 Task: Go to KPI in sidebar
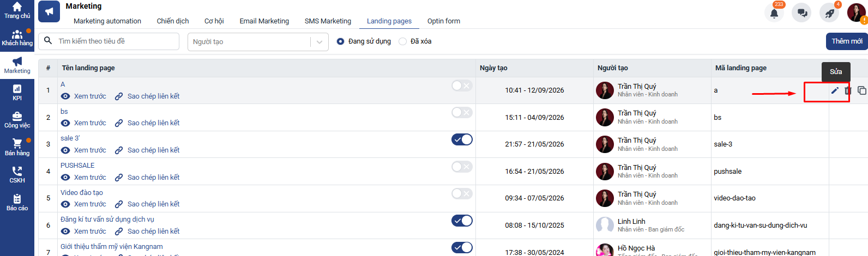17,93
